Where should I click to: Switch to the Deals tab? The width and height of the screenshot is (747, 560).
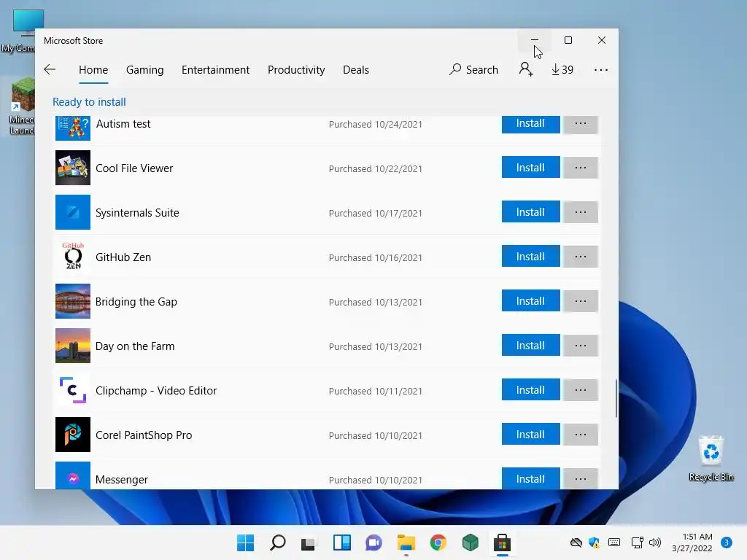click(x=356, y=69)
